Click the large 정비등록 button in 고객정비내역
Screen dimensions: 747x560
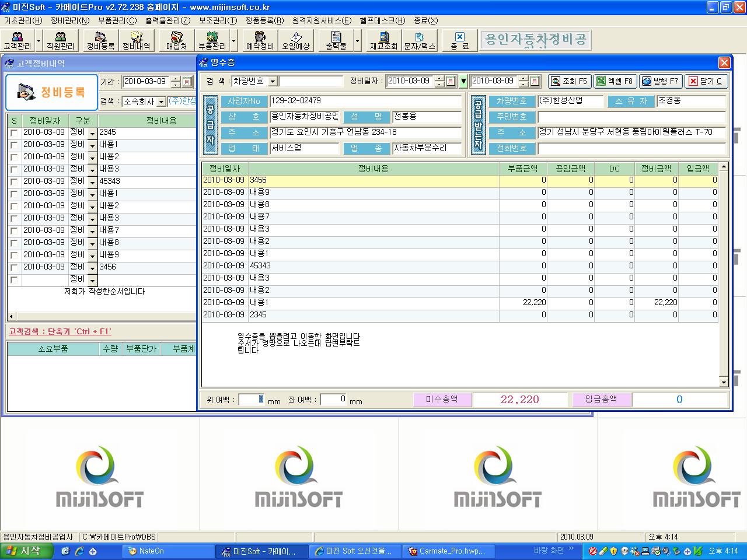(x=51, y=92)
